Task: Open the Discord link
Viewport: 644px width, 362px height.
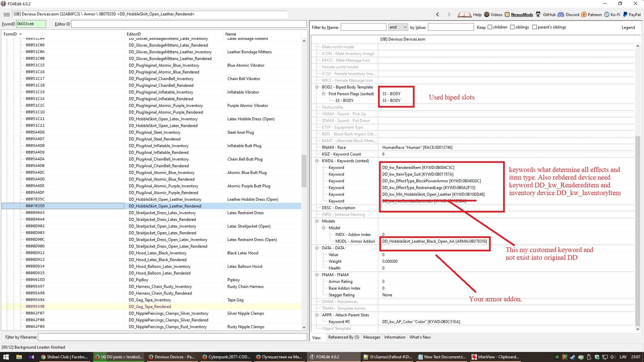Action: 569,14
